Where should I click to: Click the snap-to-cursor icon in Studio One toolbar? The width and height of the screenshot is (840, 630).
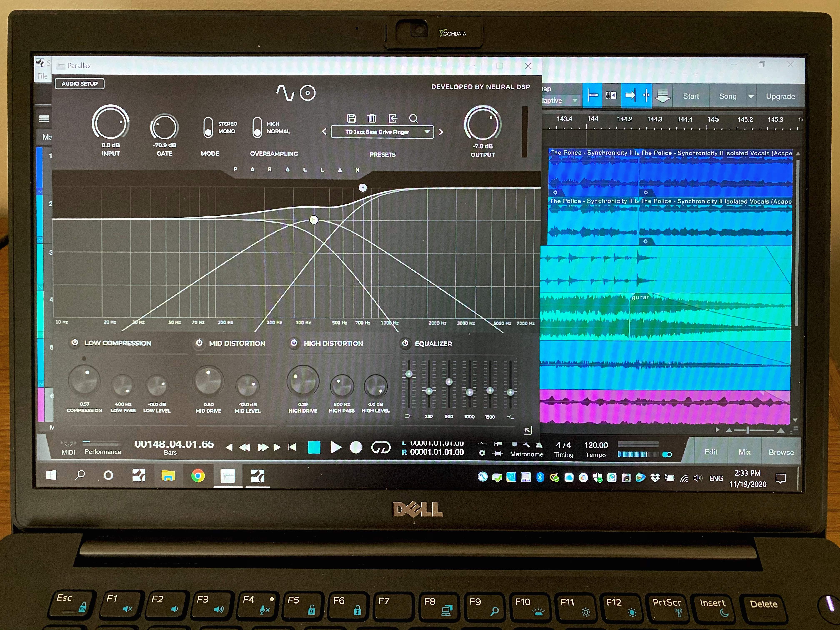646,95
